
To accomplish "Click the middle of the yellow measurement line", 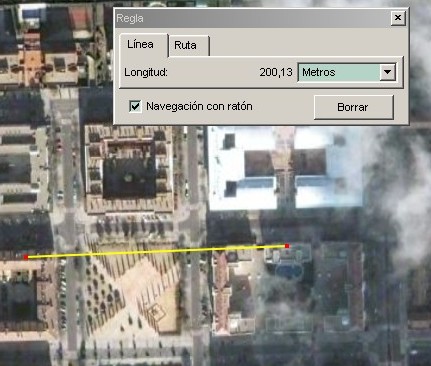I will (x=157, y=251).
